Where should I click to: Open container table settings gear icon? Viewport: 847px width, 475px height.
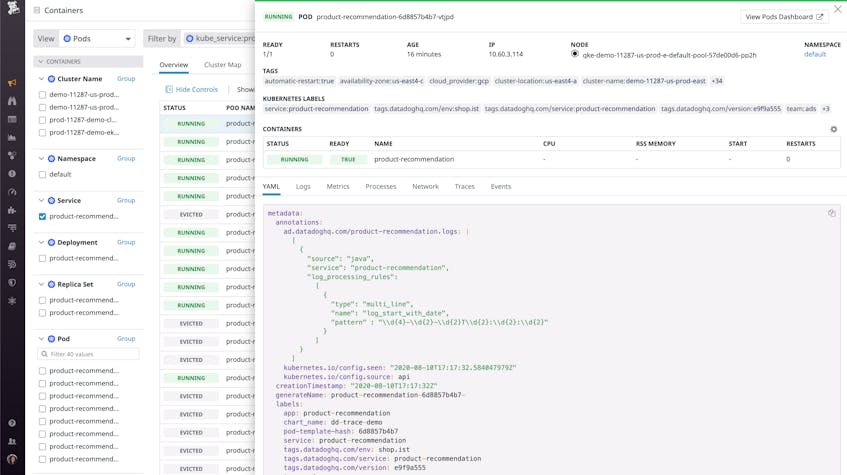(833, 129)
